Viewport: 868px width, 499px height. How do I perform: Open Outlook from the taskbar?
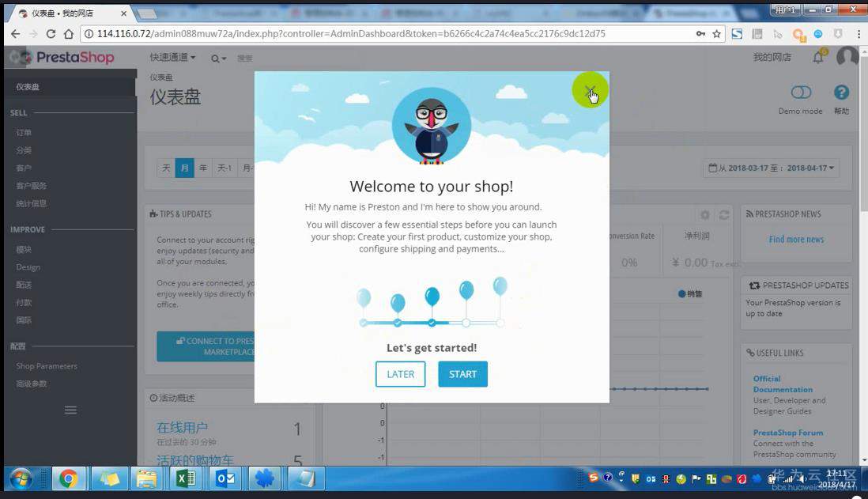point(225,479)
